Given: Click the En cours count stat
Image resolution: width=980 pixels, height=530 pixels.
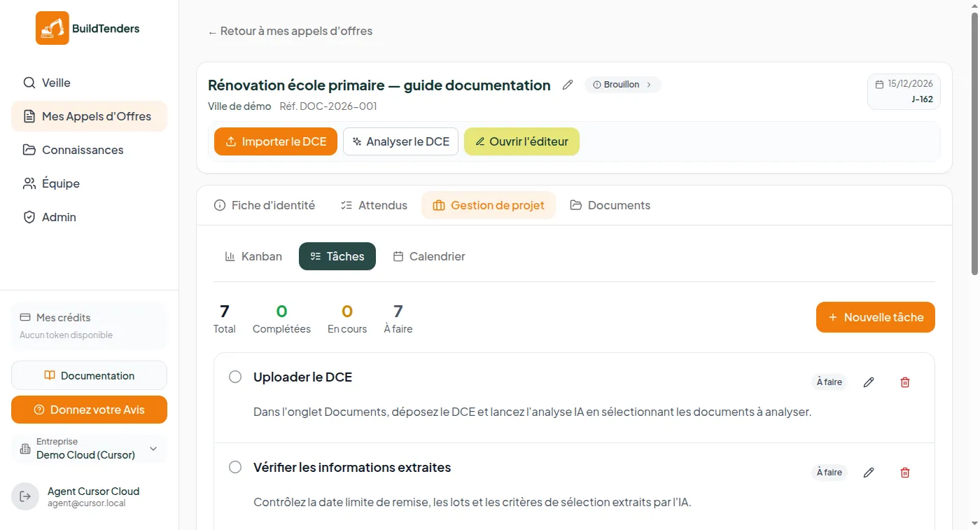Looking at the screenshot, I should (x=347, y=319).
